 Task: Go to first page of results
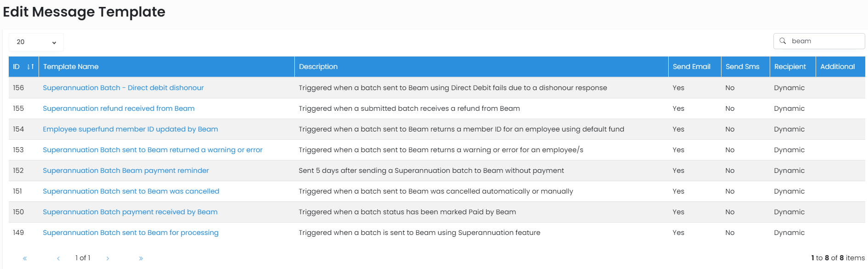coord(25,258)
